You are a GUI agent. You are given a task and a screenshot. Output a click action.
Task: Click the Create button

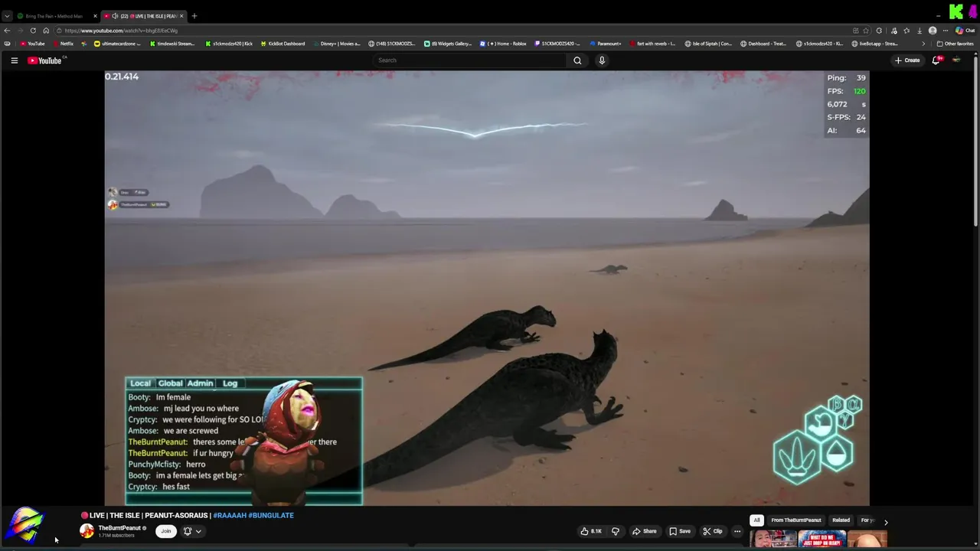pyautogui.click(x=907, y=60)
